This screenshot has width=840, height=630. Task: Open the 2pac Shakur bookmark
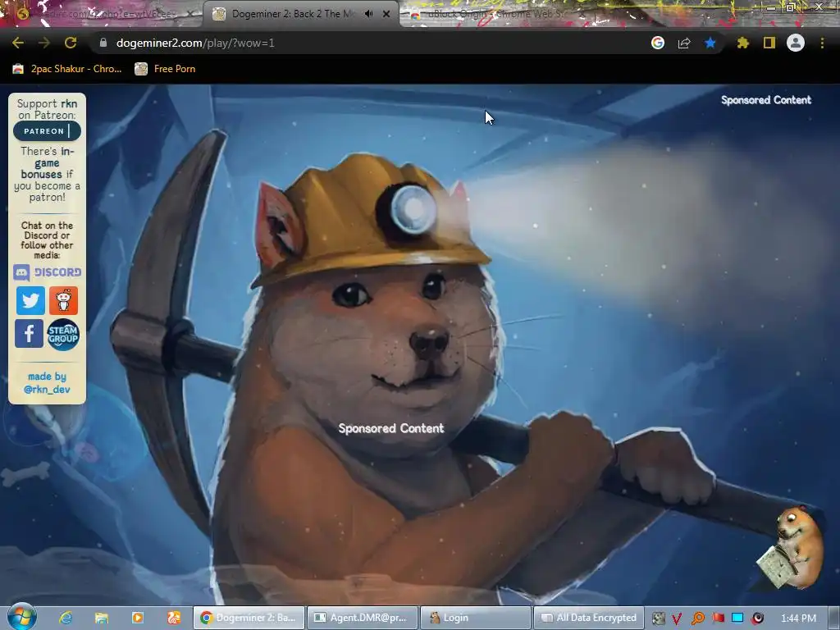(67, 69)
